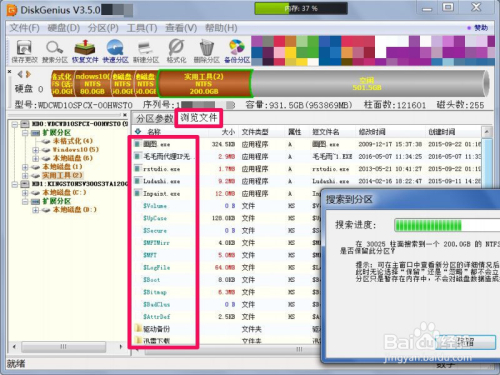
Task: Expand the 本地磁盘(6) tree node
Action: point(36,158)
